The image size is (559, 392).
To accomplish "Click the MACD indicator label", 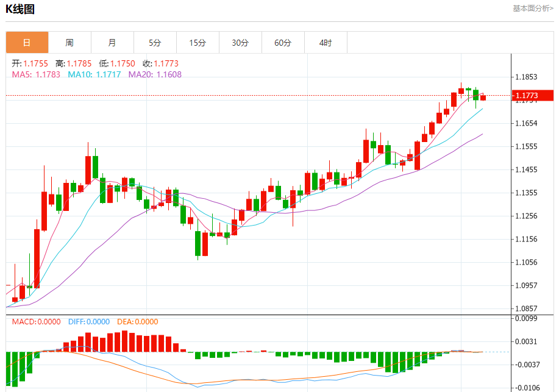I will 37,322.
